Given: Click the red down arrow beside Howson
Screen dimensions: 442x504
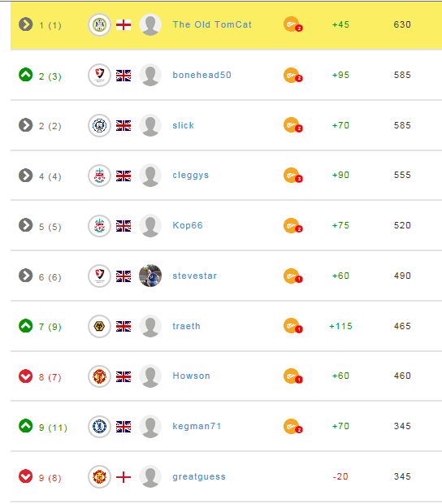Looking at the screenshot, I should pyautogui.click(x=26, y=376).
